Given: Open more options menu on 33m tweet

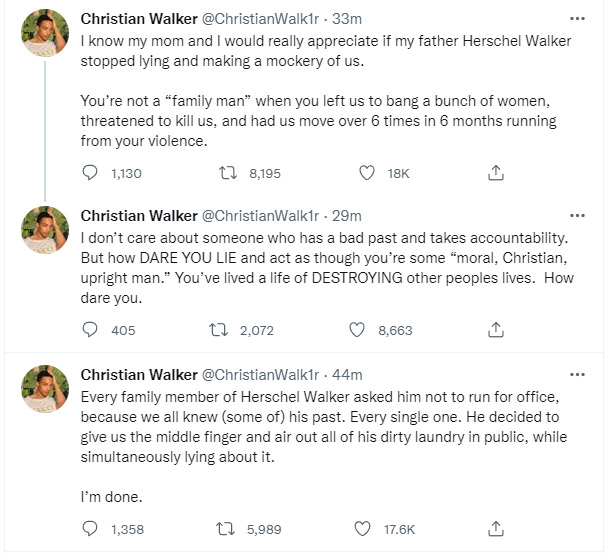Looking at the screenshot, I should (576, 18).
